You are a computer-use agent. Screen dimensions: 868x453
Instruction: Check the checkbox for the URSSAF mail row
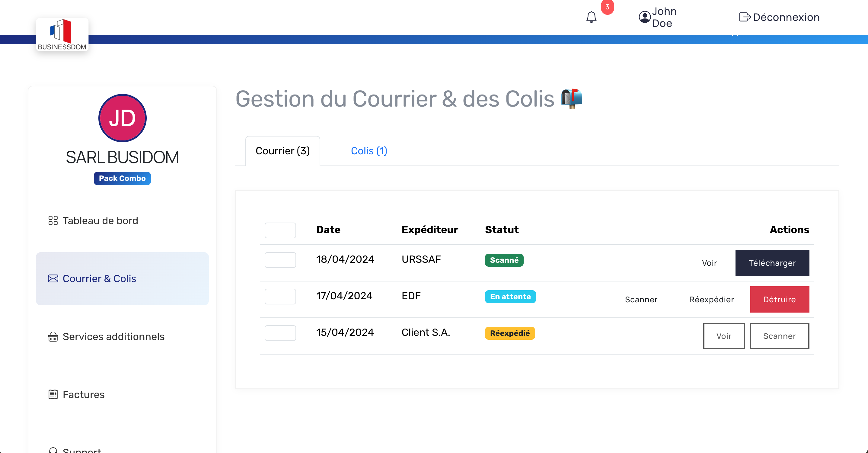coord(280,259)
